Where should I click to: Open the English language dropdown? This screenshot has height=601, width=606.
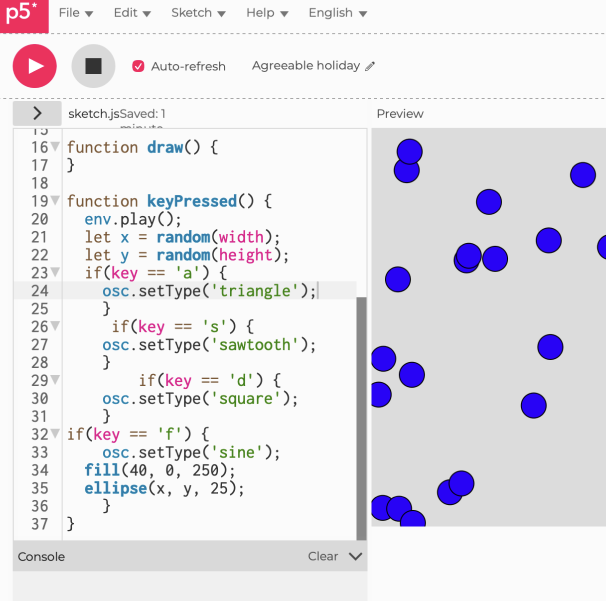click(338, 13)
